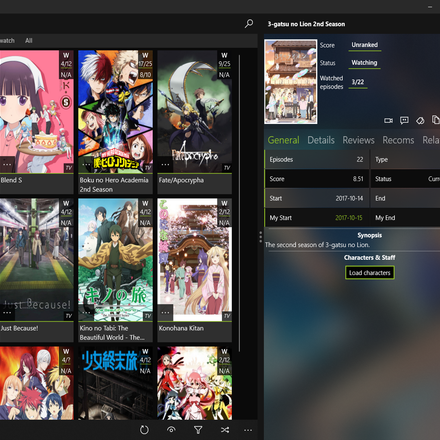Switch to the Related tab
Screen dimensions: 440x440
(x=431, y=140)
